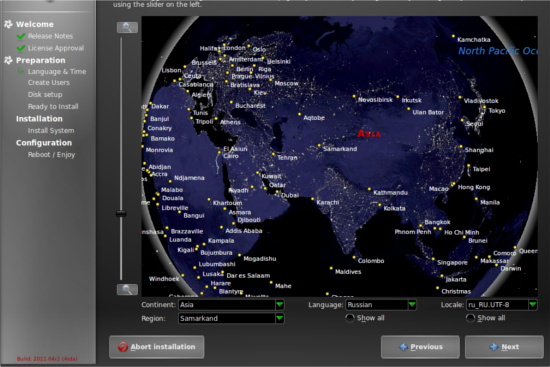Viewport: 550px width, 367px height.
Task: Click Bangkok label on map
Action: [437, 222]
